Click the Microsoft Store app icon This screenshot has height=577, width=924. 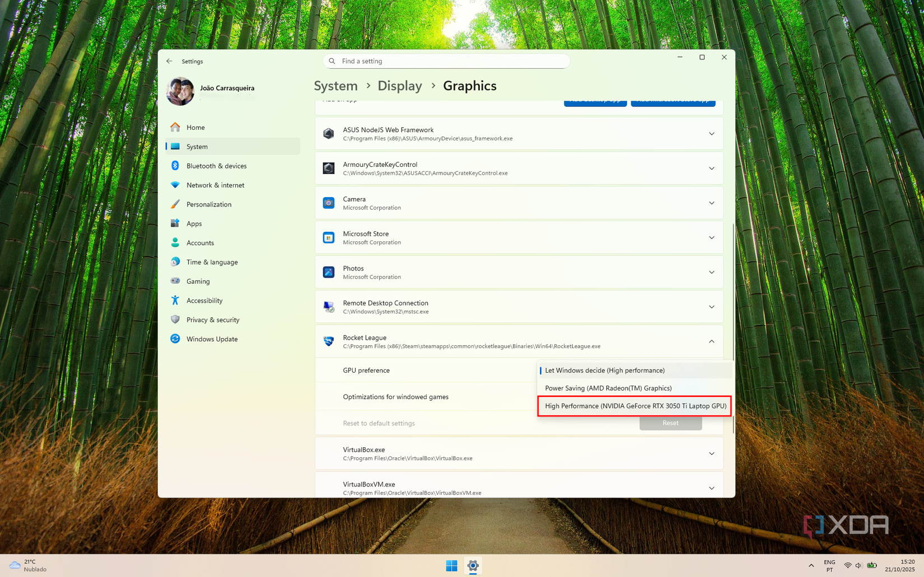click(x=329, y=237)
